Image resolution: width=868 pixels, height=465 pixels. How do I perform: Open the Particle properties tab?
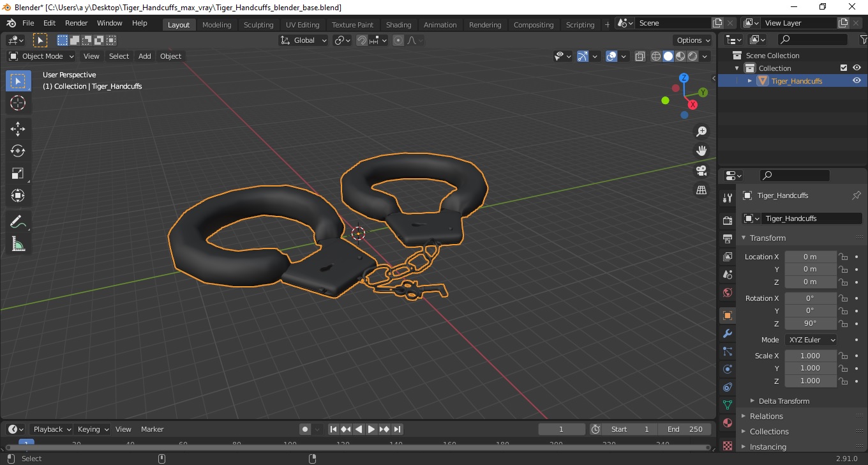[x=727, y=351]
